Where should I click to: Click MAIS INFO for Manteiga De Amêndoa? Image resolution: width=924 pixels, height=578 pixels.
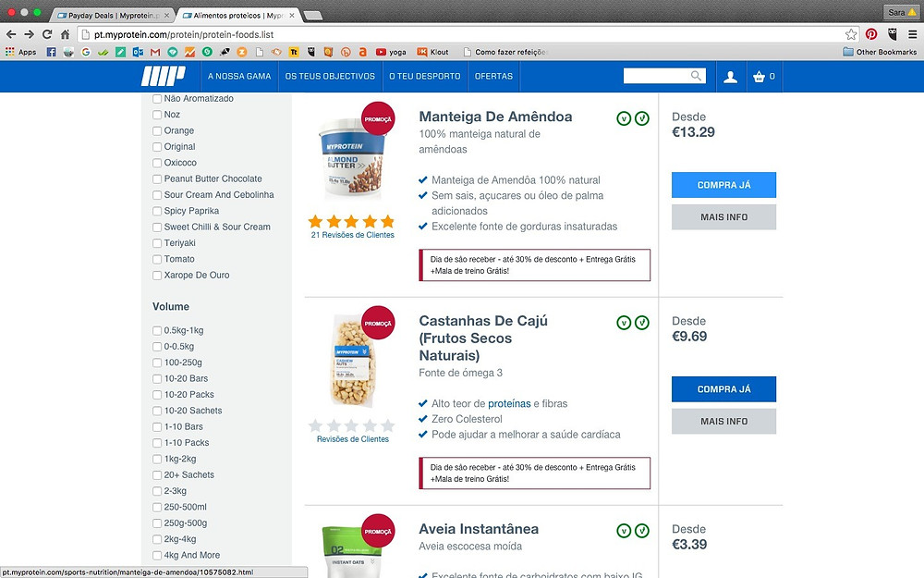tap(723, 217)
